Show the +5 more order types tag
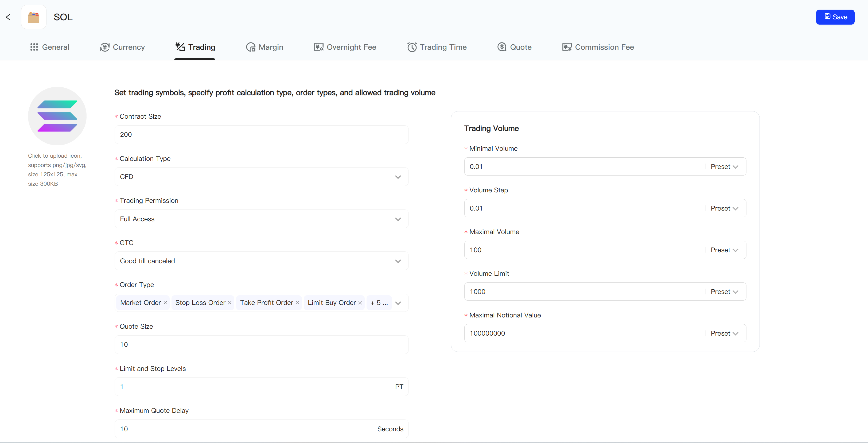This screenshot has height=443, width=868. [379, 303]
